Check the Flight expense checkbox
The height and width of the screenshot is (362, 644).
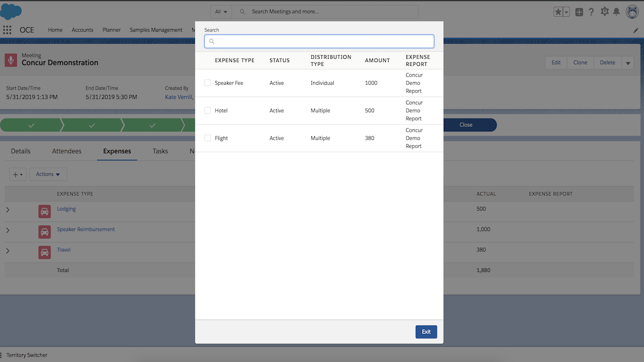(207, 138)
